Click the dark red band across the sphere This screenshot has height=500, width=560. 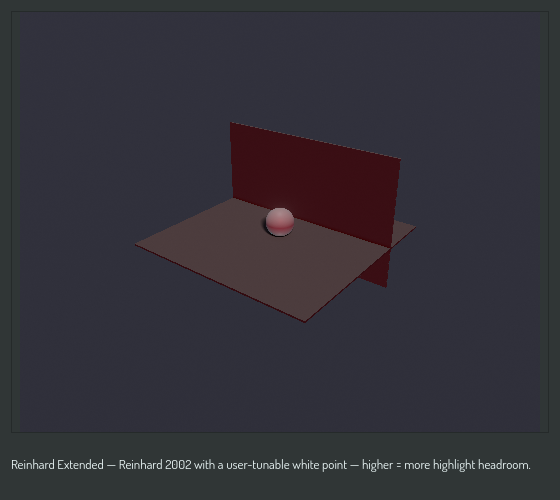pos(280,227)
